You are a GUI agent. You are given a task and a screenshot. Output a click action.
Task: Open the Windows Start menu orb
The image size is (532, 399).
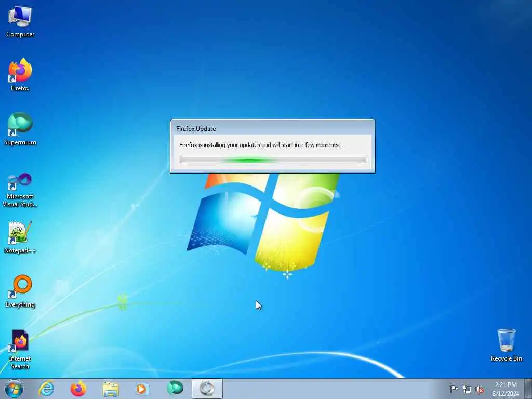[x=14, y=389]
